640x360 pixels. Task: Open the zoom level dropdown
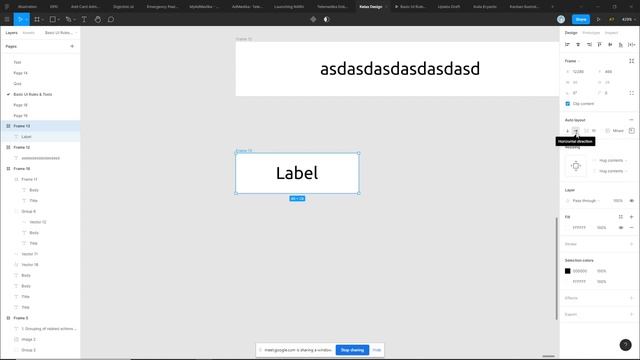628,19
